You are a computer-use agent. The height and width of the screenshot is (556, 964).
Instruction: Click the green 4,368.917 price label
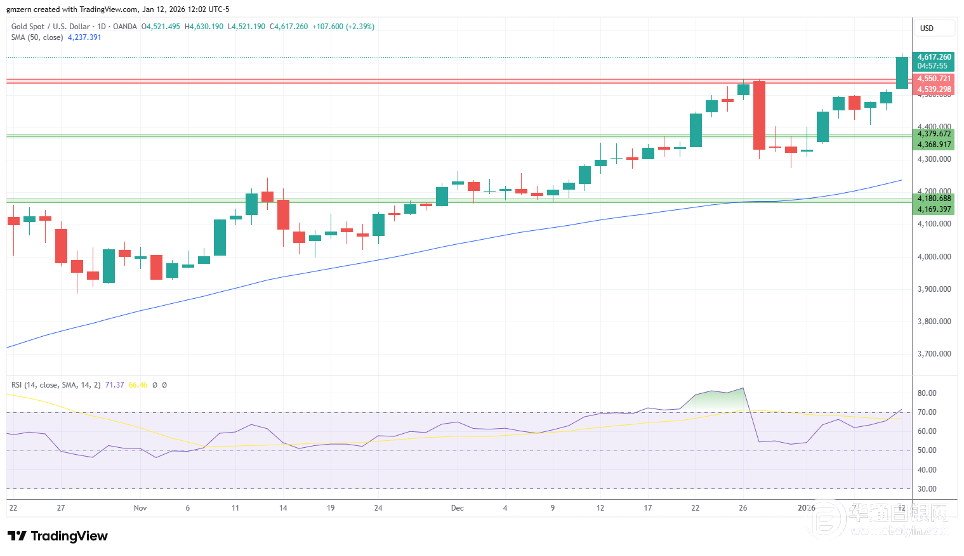[x=933, y=144]
